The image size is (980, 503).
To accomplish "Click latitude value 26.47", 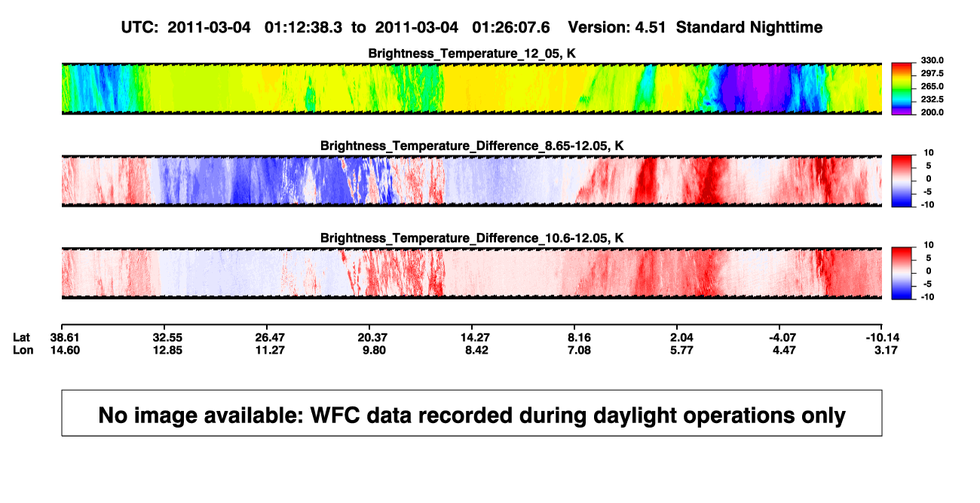I will (x=270, y=336).
